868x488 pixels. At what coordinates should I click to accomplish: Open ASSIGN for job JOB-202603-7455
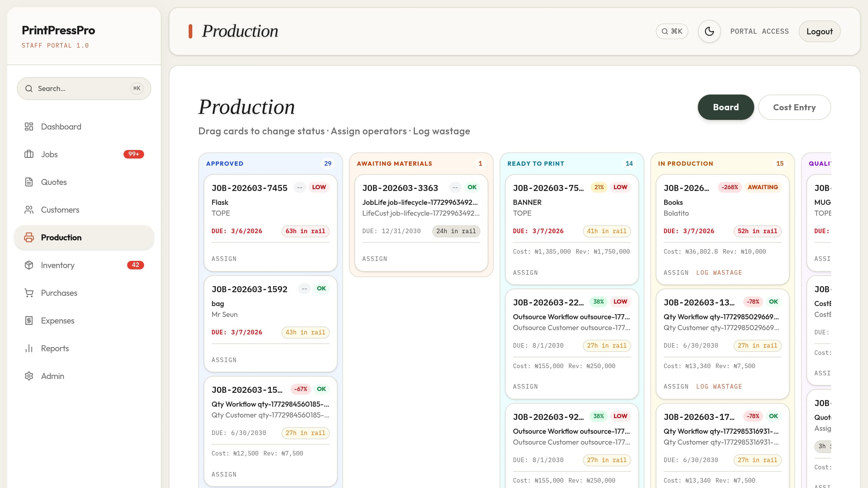(224, 259)
